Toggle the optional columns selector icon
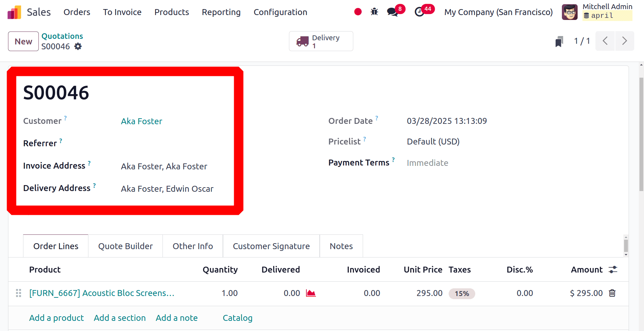The image size is (644, 331). [613, 269]
